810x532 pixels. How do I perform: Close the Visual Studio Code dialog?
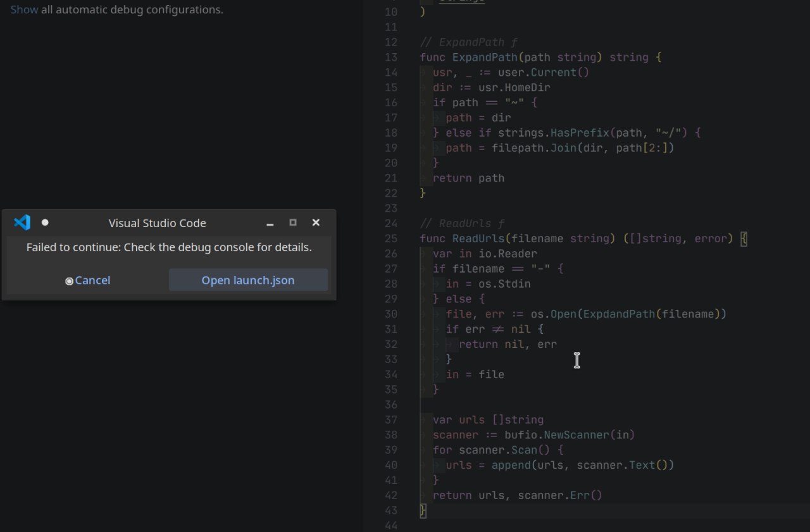(x=316, y=223)
